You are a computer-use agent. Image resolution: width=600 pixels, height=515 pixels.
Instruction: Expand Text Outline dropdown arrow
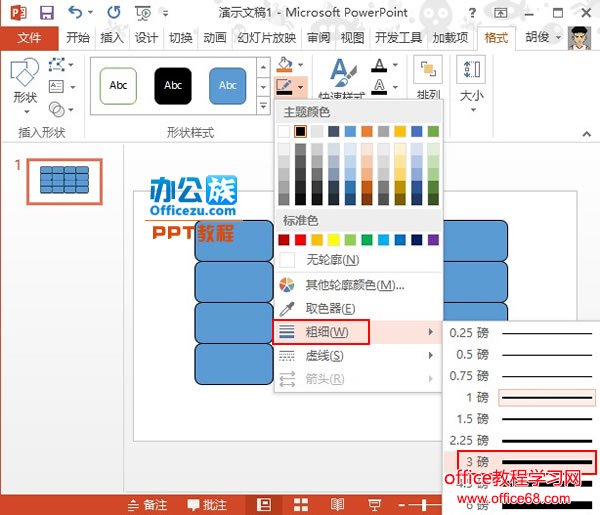click(395, 87)
